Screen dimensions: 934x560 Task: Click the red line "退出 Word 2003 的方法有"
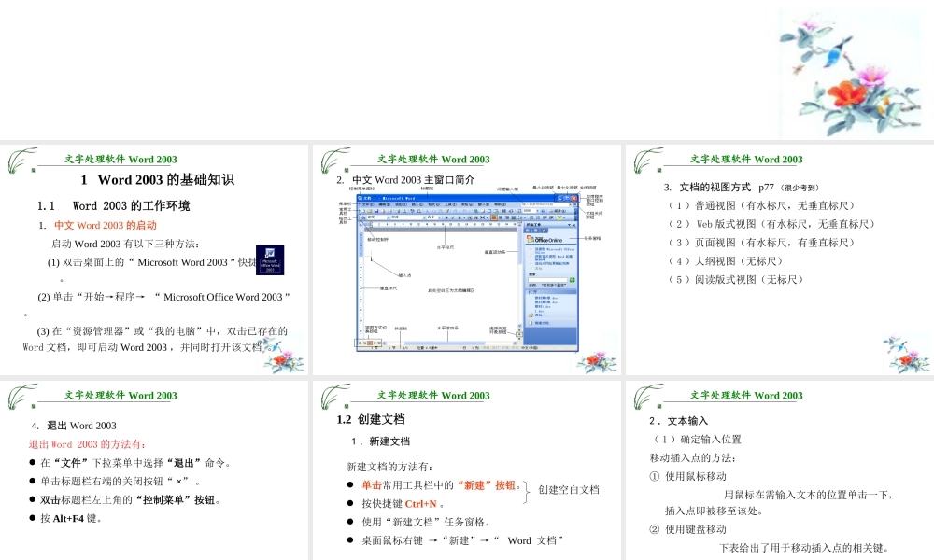point(87,444)
